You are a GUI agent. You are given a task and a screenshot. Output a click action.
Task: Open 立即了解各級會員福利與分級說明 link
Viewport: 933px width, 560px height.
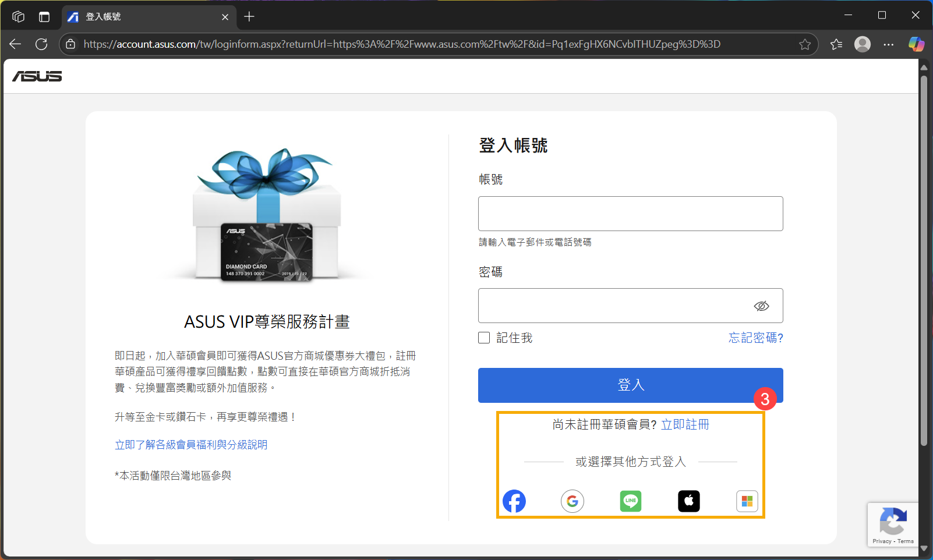[191, 445]
